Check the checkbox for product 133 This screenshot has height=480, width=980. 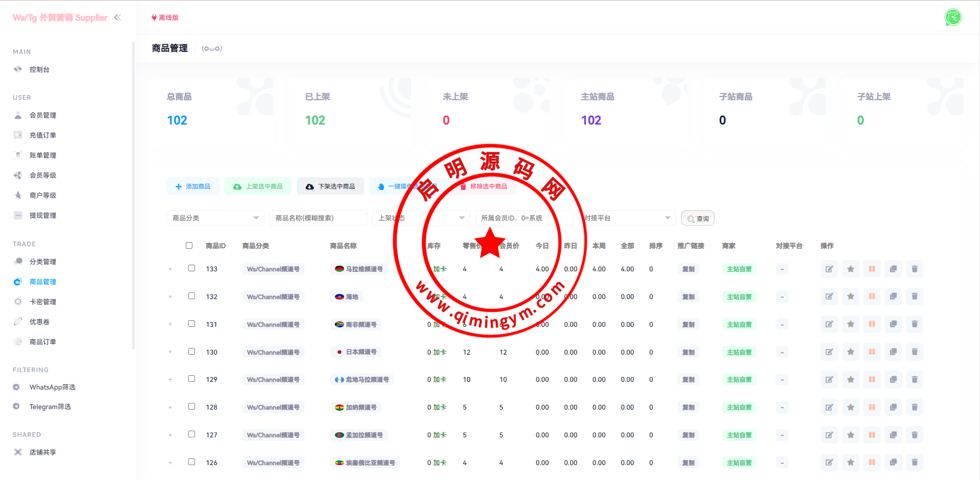[x=192, y=268]
